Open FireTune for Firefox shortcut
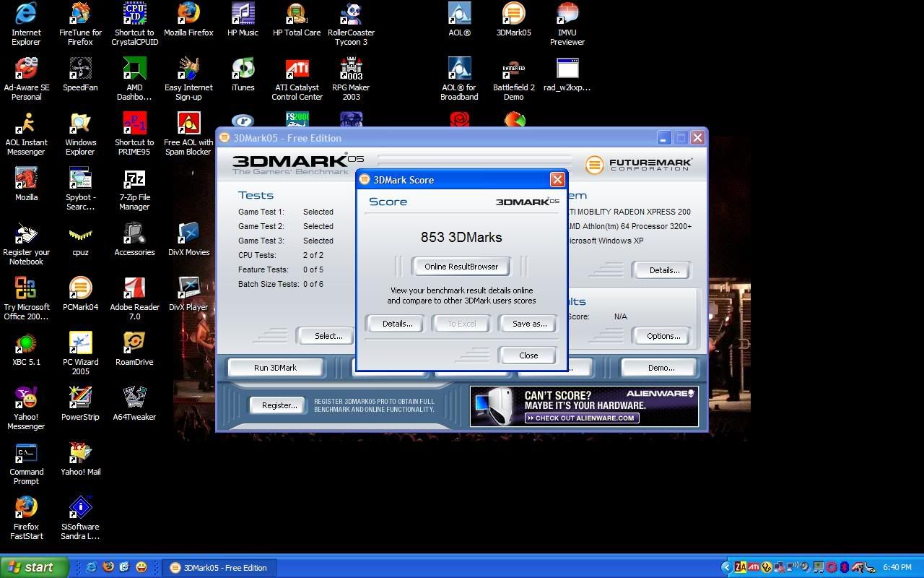The width and height of the screenshot is (924, 578). coord(80,24)
